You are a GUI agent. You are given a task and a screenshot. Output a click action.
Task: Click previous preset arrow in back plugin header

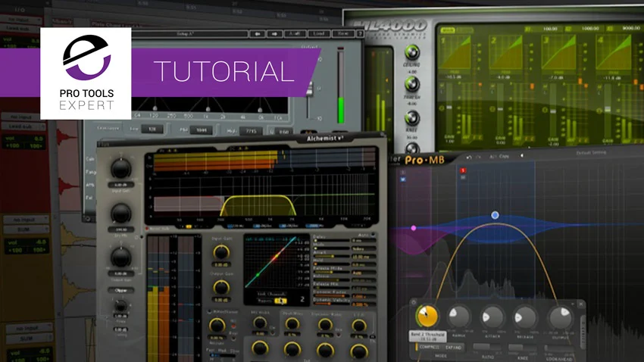258,33
